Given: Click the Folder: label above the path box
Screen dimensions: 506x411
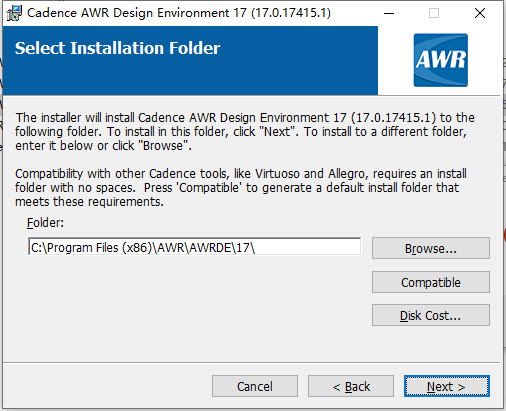Looking at the screenshot, I should (x=45, y=222).
